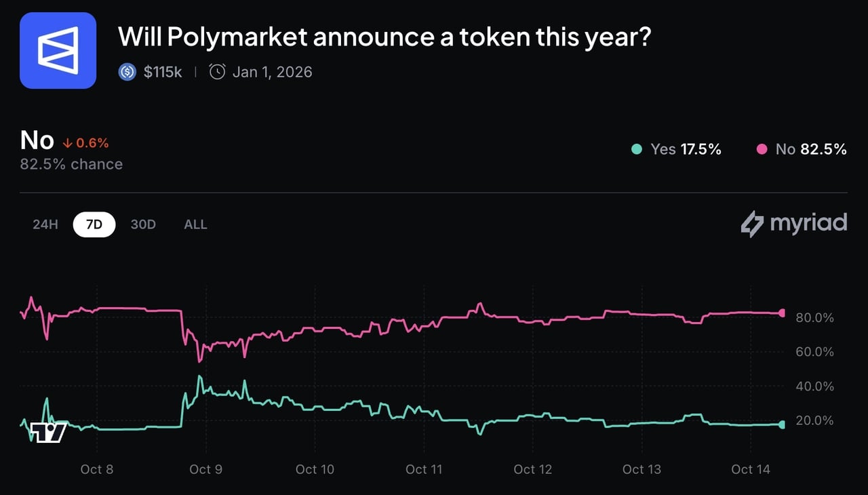
Task: Expand details under the No 82.5% chance label
Action: tap(71, 163)
